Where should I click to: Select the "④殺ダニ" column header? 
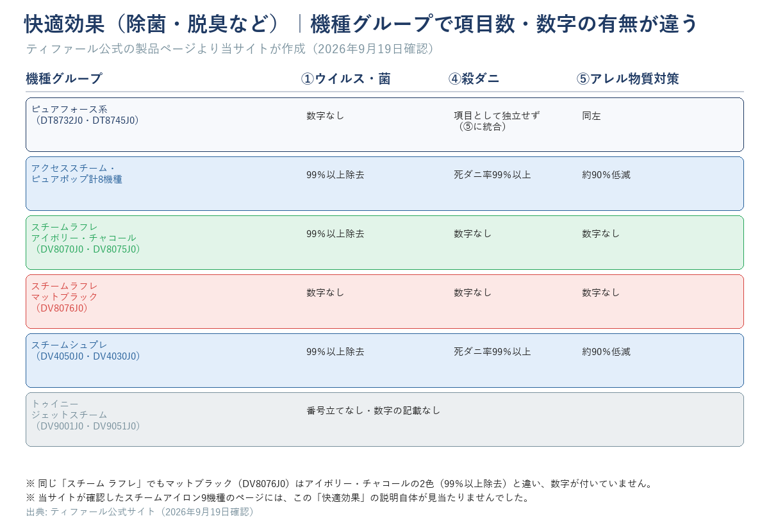[474, 79]
